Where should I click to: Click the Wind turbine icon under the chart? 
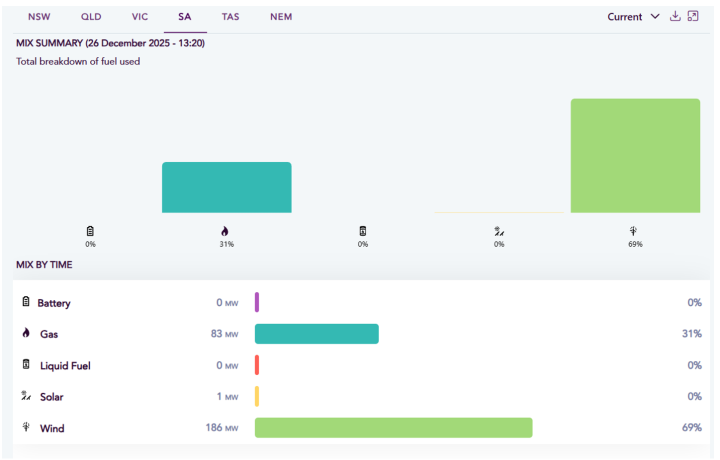[635, 231]
